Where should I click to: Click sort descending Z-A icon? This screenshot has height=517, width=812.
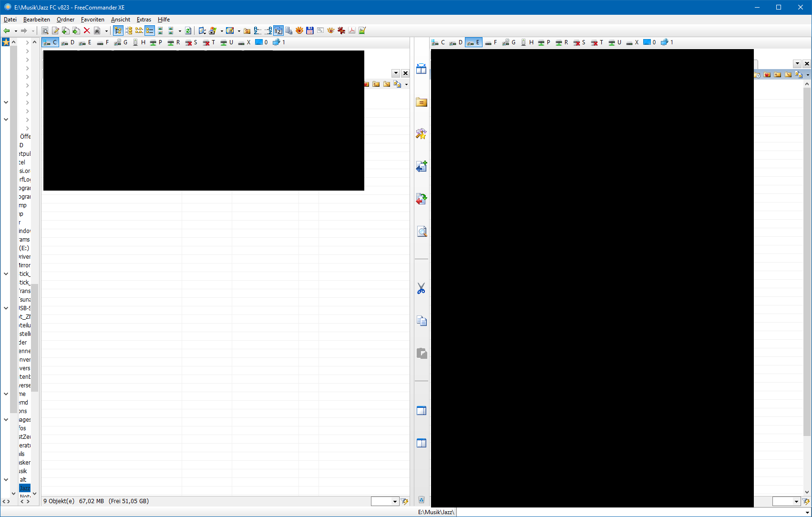(x=268, y=30)
